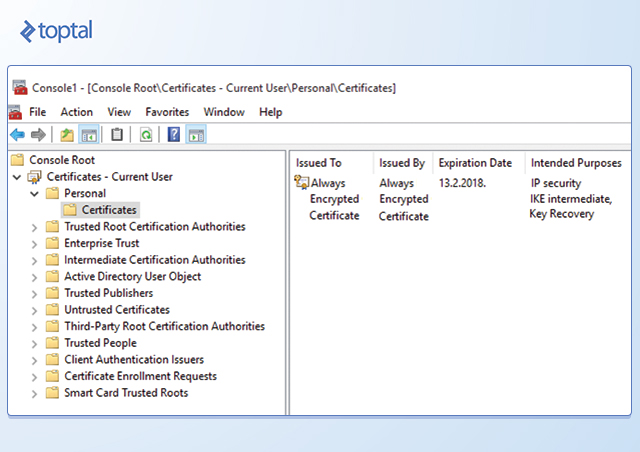The image size is (640, 452).
Task: Select Active Directory User Object label
Action: [x=133, y=276]
